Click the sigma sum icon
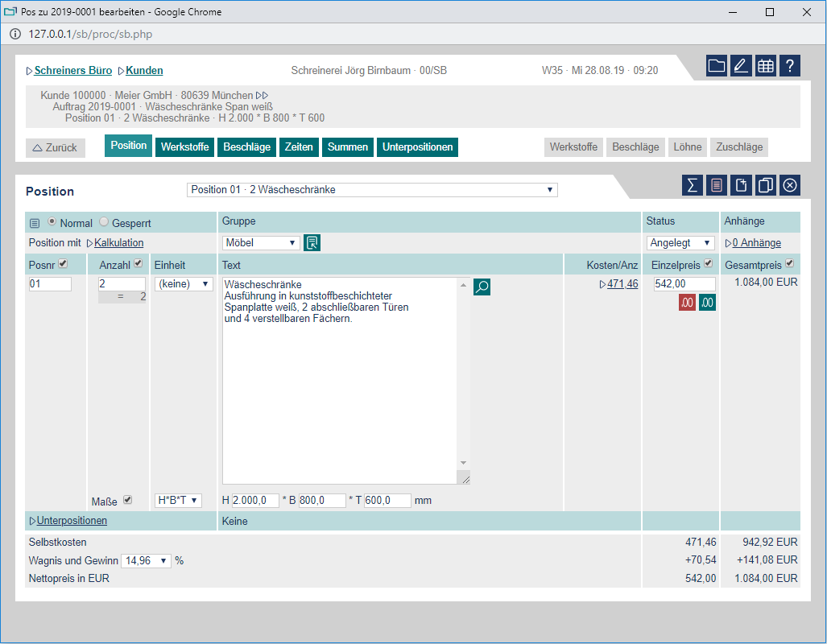Image resolution: width=827 pixels, height=644 pixels. coord(692,185)
